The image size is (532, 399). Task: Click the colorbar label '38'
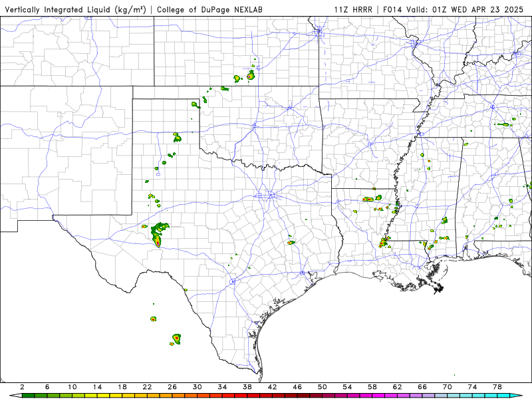click(247, 387)
